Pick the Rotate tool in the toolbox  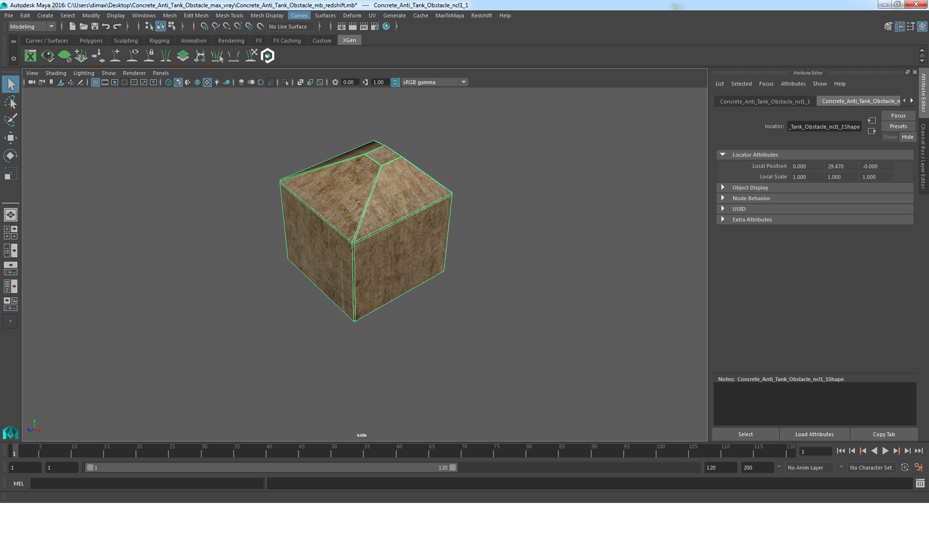[10, 156]
